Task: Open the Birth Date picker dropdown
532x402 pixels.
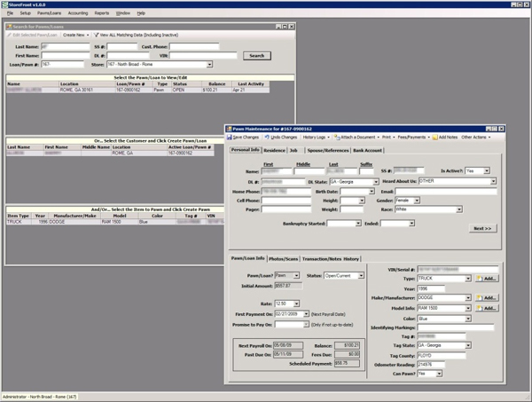Action: pos(372,192)
